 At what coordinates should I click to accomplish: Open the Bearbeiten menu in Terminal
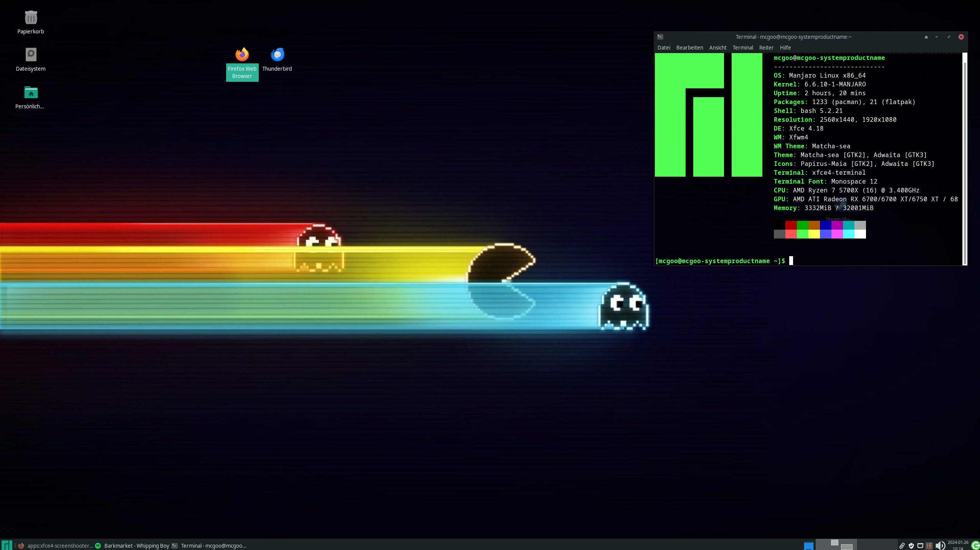click(x=689, y=48)
